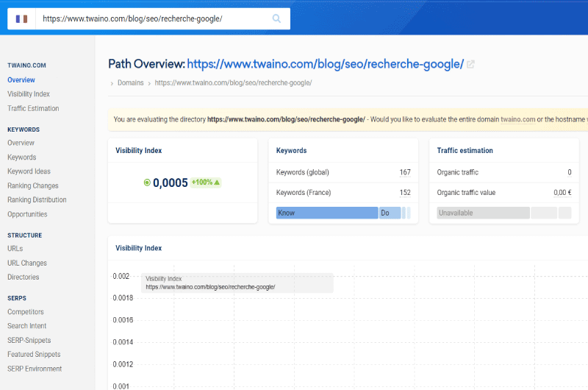Open Directories under Structure
The image size is (588, 390).
coord(24,277)
